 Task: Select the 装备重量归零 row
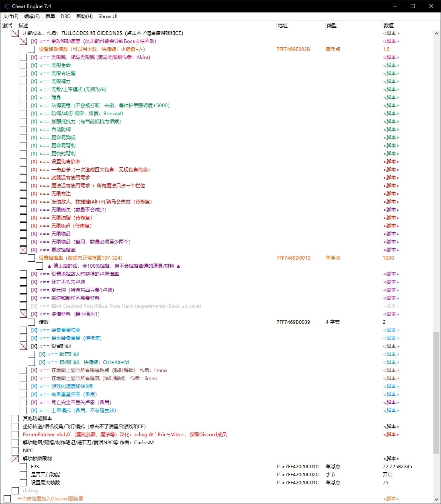point(56,330)
